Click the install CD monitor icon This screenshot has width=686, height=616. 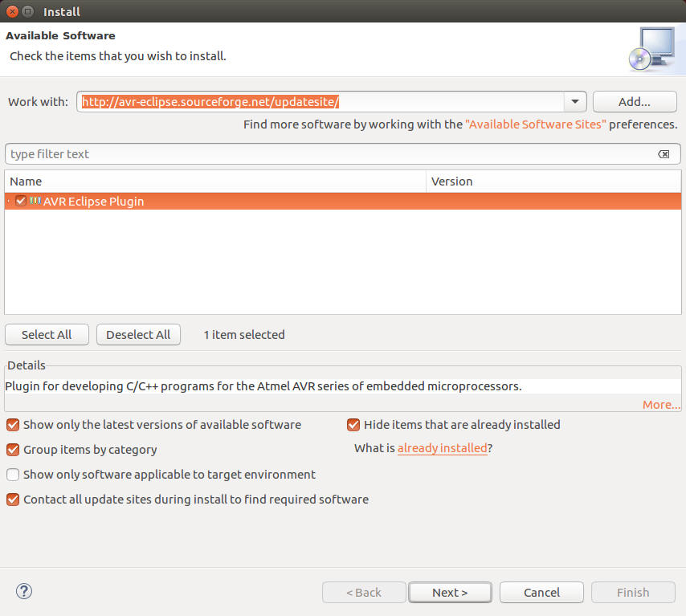651,50
